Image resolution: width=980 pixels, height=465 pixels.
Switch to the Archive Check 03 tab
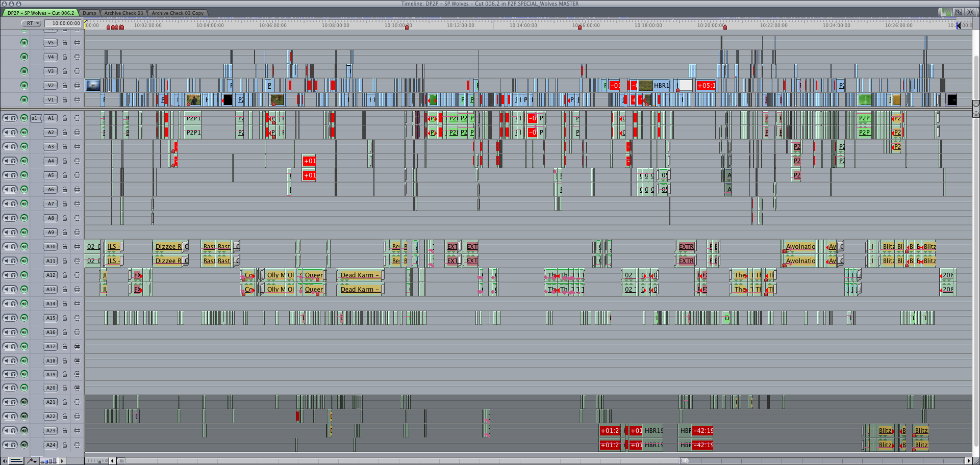(123, 13)
